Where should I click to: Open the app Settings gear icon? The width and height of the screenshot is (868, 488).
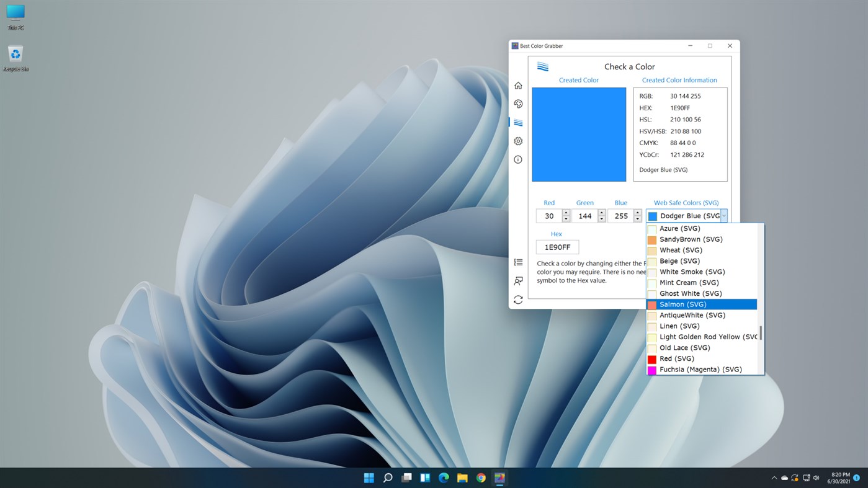tap(518, 141)
